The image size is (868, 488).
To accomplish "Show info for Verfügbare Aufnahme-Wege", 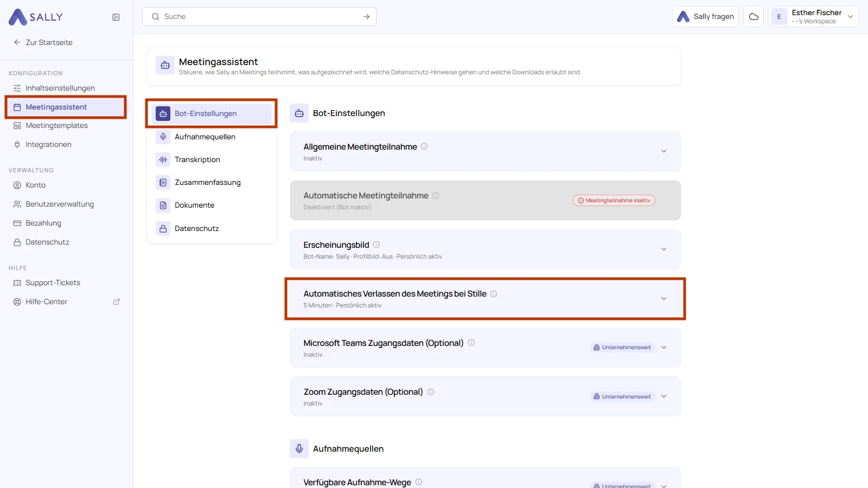I will pos(419,482).
